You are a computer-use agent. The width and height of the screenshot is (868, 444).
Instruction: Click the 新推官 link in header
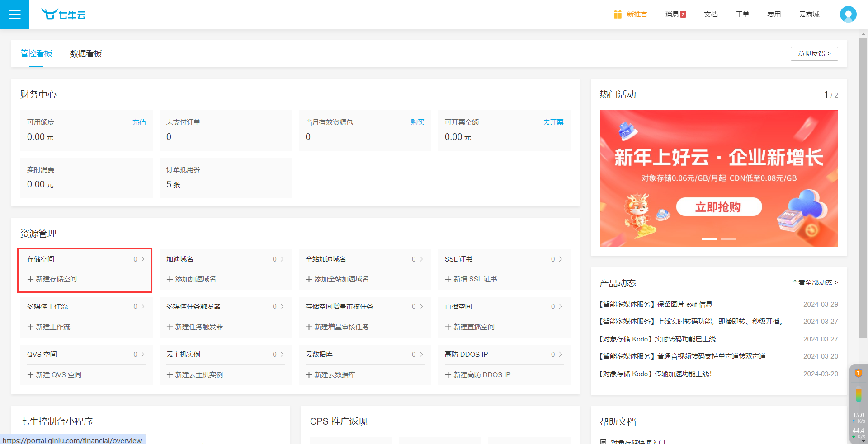(x=637, y=14)
